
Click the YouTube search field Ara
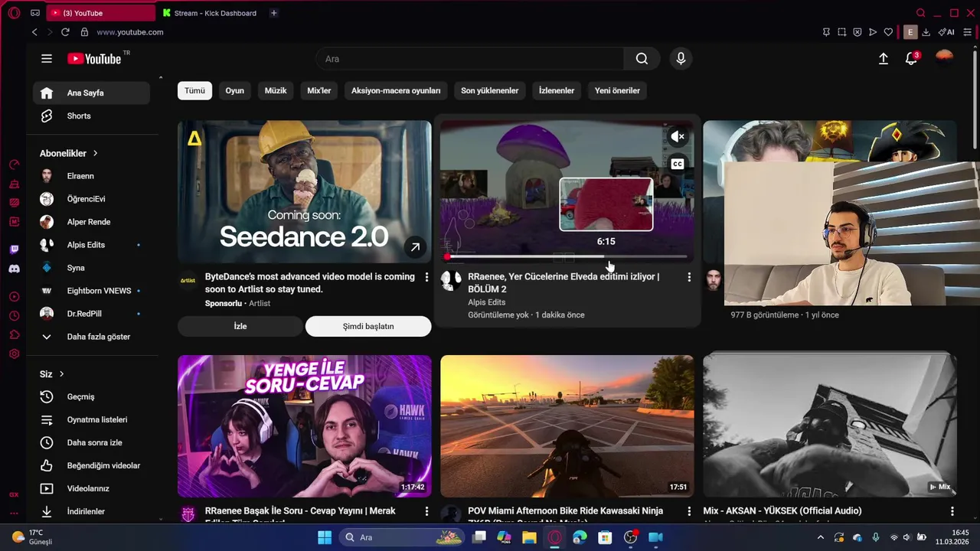[470, 59]
